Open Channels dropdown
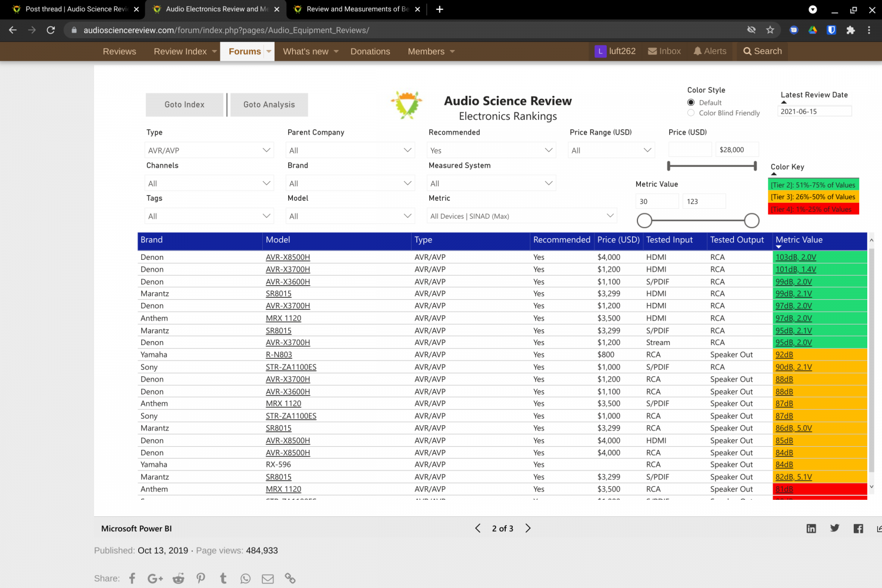882x588 pixels. [x=209, y=183]
